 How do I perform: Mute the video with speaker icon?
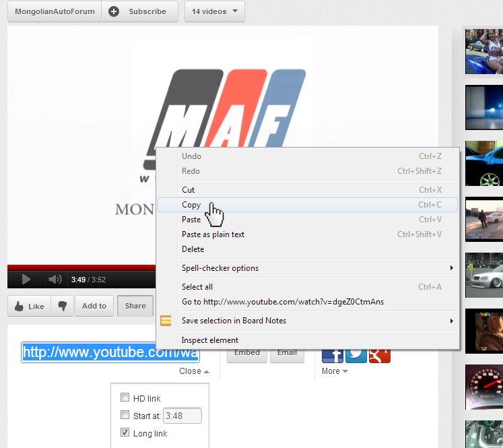point(55,280)
